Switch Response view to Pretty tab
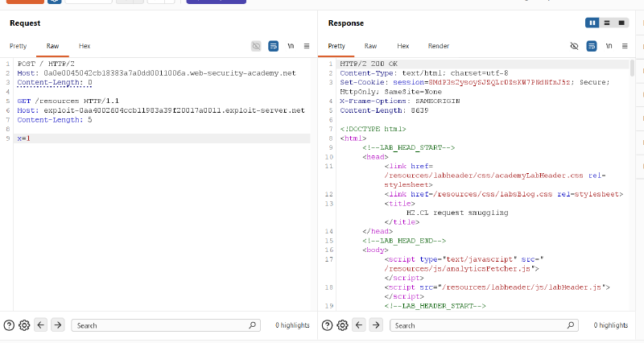Screen dimensions: 644x343 [336, 46]
